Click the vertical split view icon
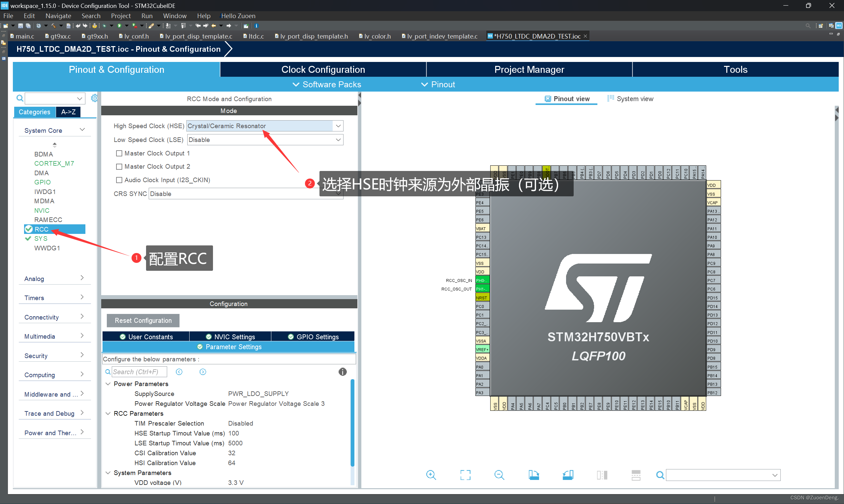The image size is (844, 504). [602, 475]
